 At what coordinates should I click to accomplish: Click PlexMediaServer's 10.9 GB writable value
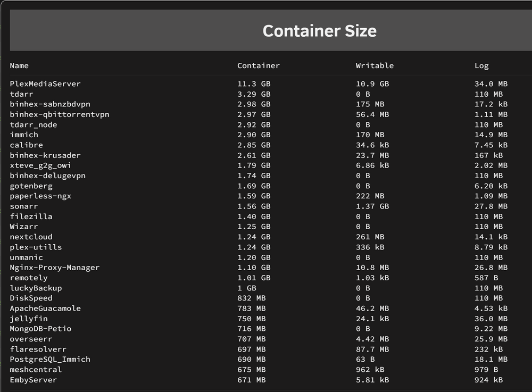pos(372,84)
